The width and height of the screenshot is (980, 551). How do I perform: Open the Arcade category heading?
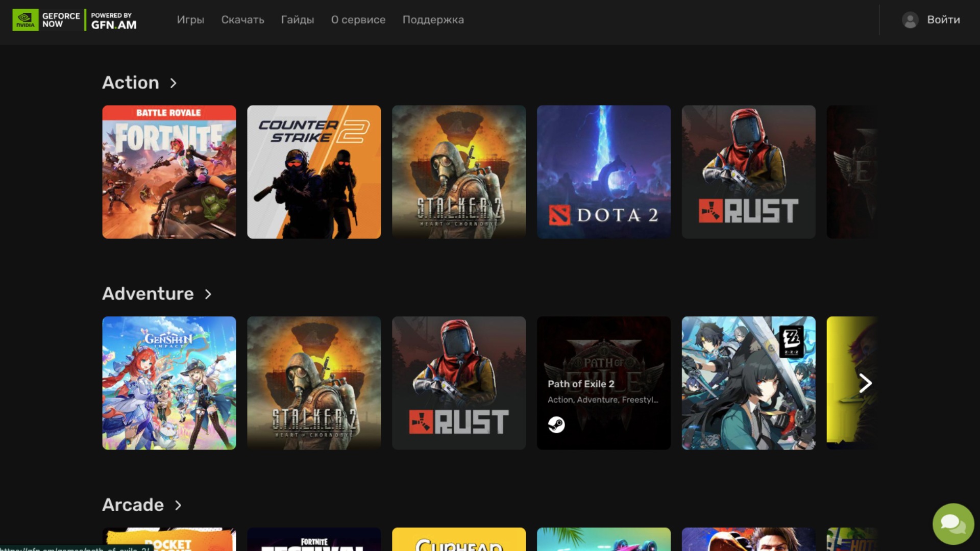click(x=133, y=505)
